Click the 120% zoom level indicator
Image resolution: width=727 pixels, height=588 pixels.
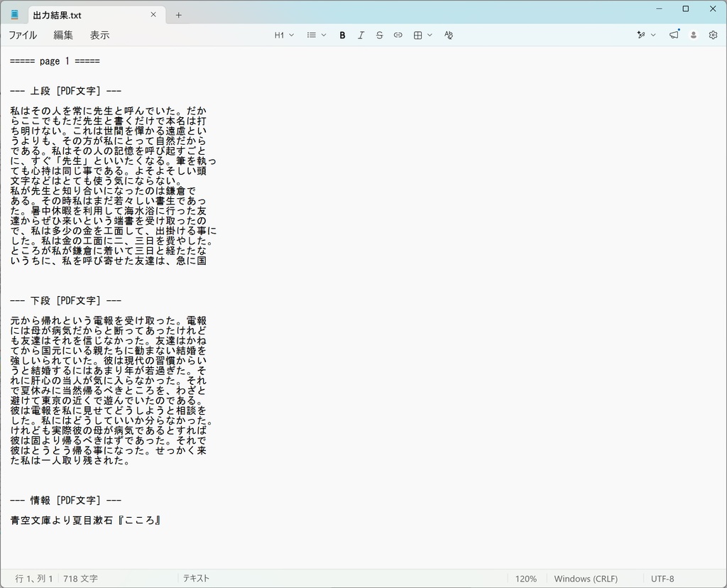526,579
